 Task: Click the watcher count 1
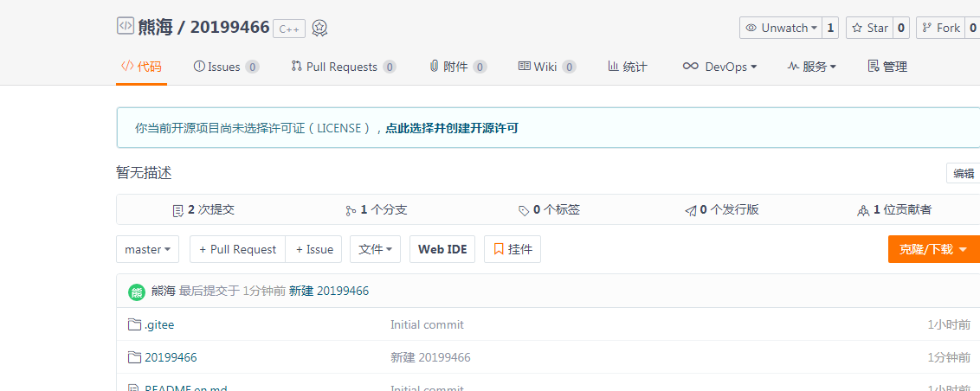[x=830, y=28]
